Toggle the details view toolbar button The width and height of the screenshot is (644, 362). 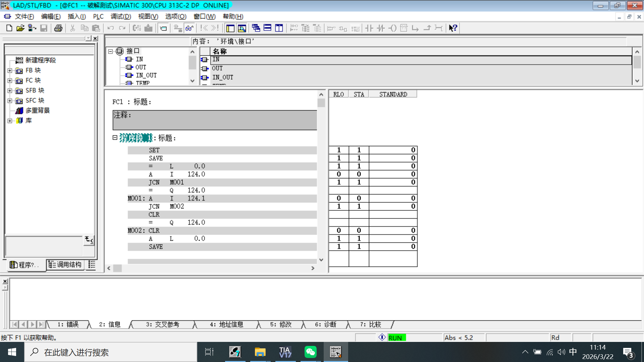[242, 28]
